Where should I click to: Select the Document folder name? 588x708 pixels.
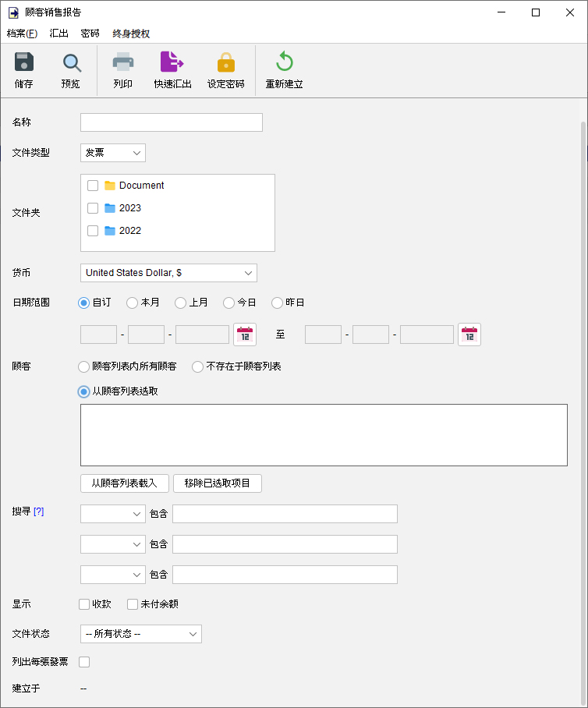(141, 186)
